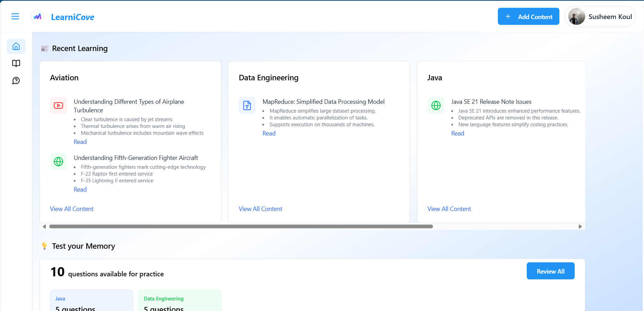This screenshot has width=644, height=311.
Task: Click the video icon for Airplane Turbulence
Action: tap(58, 105)
